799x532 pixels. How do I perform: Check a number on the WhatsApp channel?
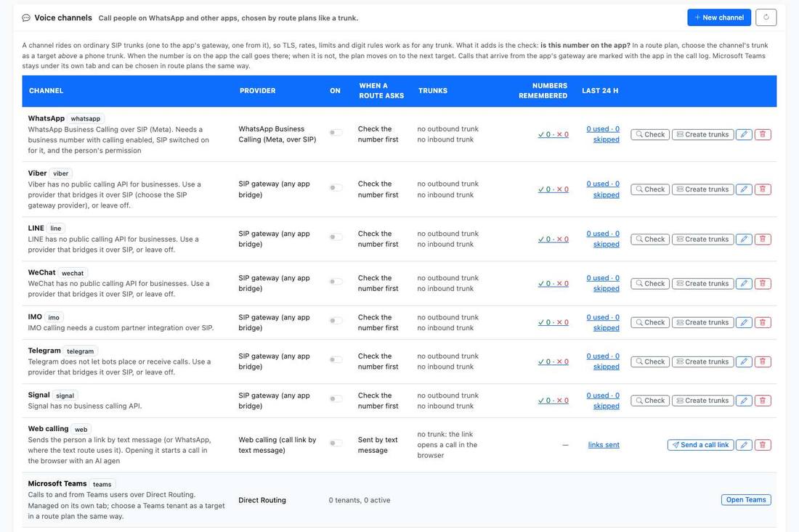point(649,134)
